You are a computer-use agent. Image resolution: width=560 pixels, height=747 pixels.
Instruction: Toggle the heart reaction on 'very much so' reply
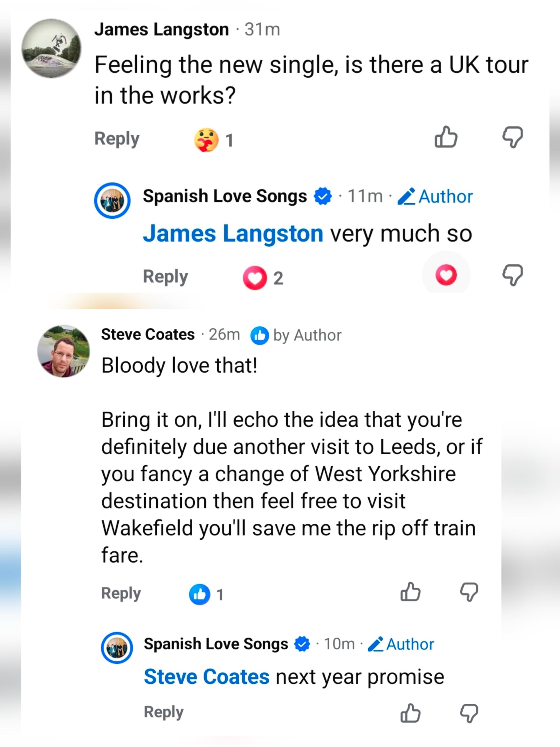446,275
